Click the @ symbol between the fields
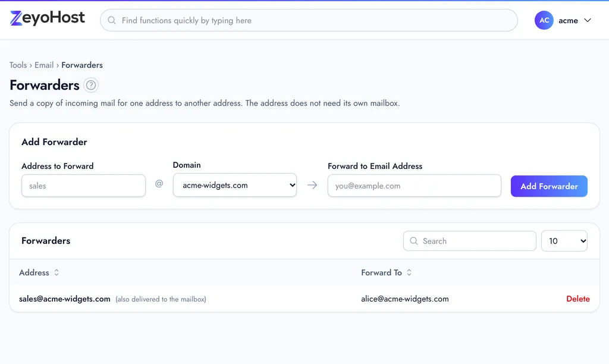609x364 pixels. (x=159, y=183)
